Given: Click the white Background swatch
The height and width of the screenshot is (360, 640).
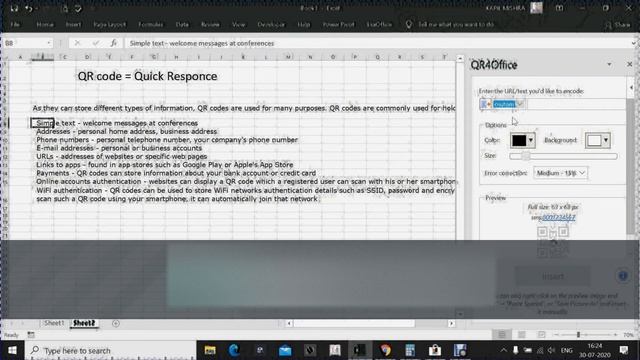Looking at the screenshot, I should [594, 140].
